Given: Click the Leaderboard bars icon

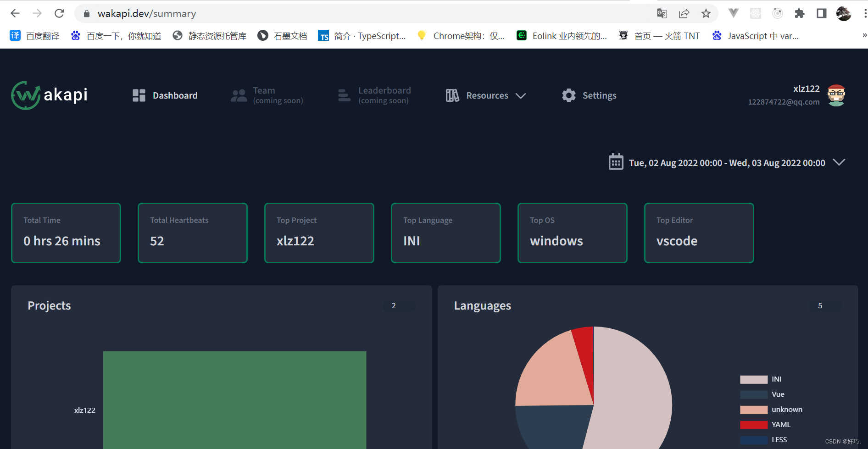Looking at the screenshot, I should pos(344,95).
